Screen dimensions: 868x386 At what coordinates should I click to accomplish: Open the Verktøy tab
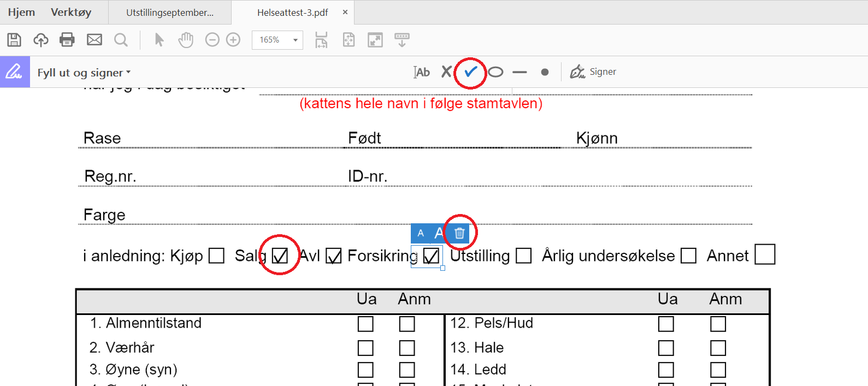(x=71, y=12)
